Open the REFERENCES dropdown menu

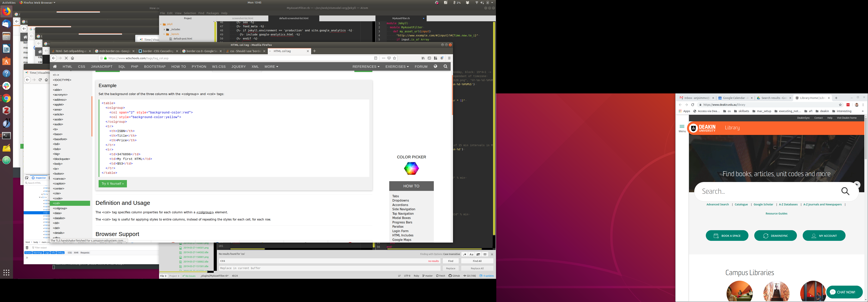pos(366,67)
